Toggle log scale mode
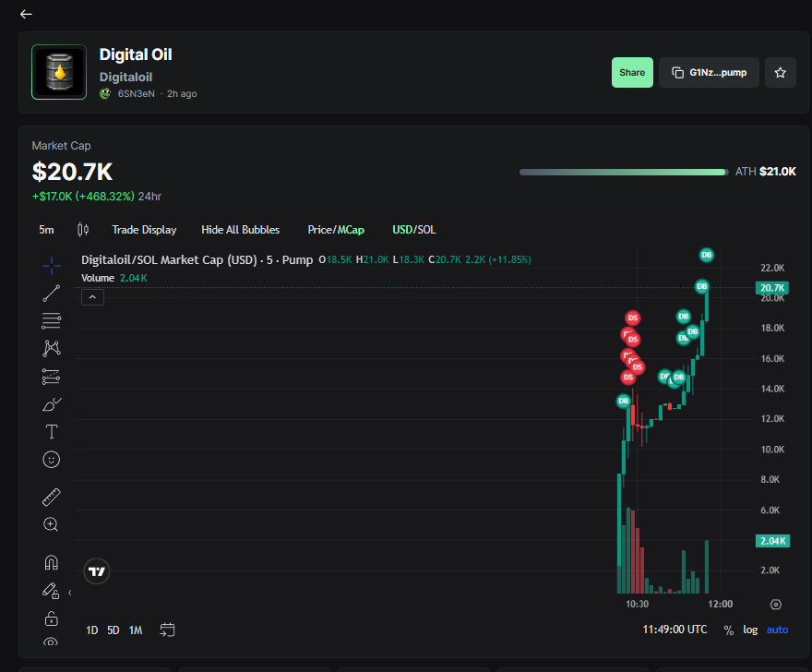The image size is (812, 672). tap(750, 630)
